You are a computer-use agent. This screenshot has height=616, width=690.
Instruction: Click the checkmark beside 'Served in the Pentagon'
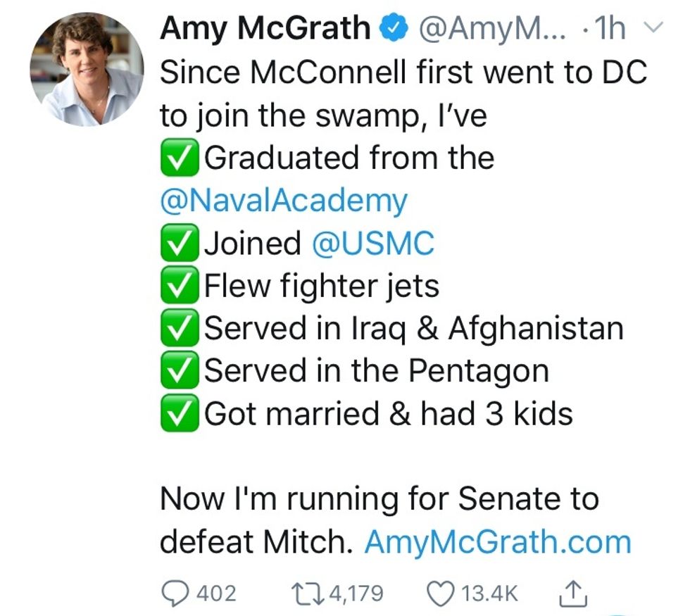click(x=180, y=371)
